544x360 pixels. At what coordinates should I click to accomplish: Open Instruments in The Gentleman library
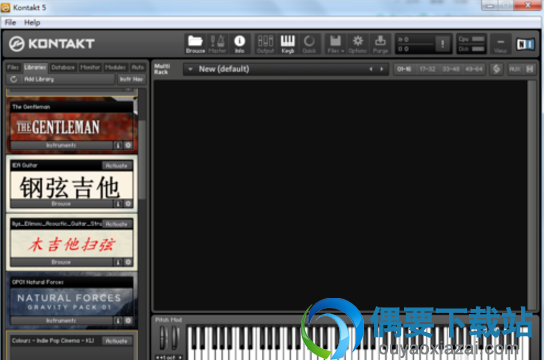click(61, 145)
